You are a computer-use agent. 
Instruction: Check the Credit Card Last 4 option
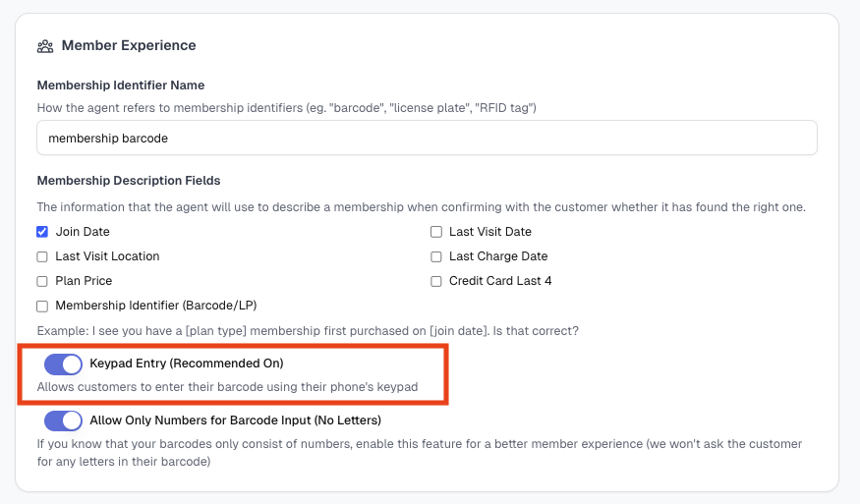436,281
